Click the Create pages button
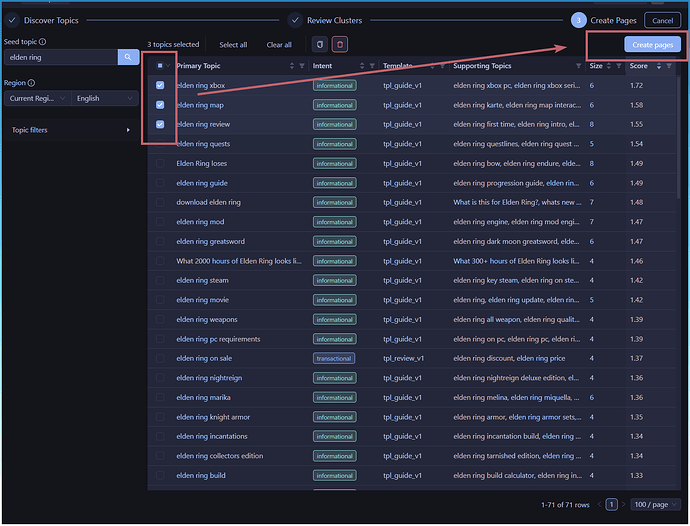 click(x=653, y=45)
